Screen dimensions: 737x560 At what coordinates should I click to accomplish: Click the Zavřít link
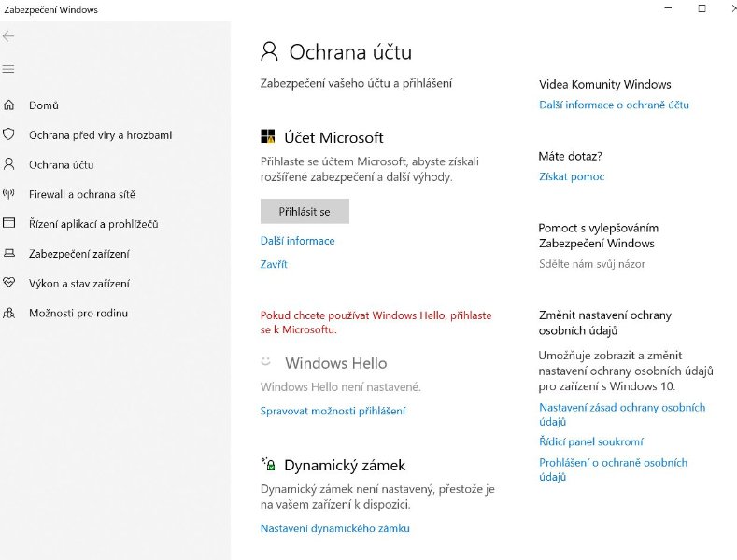coord(274,264)
